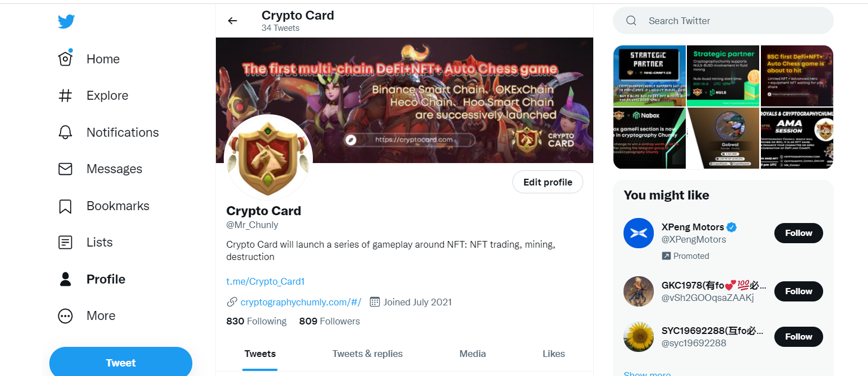Viewport: 868px width, 376px height.
Task: Open Messages via the envelope icon
Action: click(x=66, y=169)
